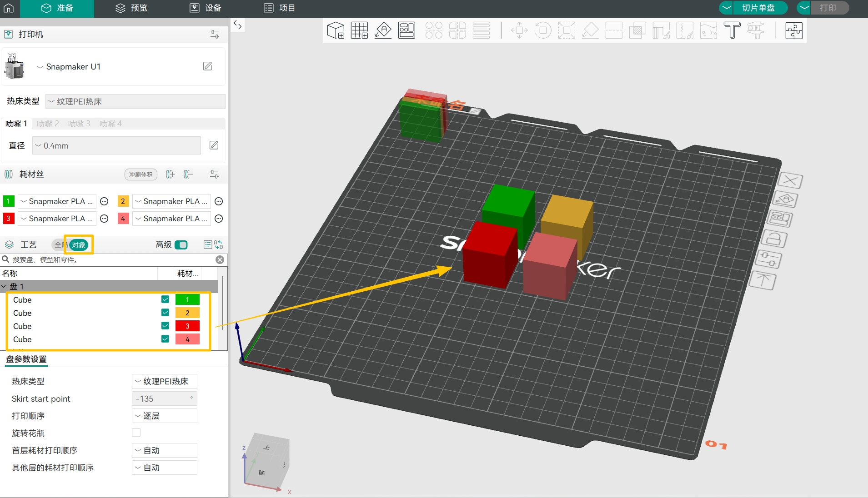The width and height of the screenshot is (868, 498).
Task: Open the bed type dropdown in printer panel
Action: pos(135,101)
